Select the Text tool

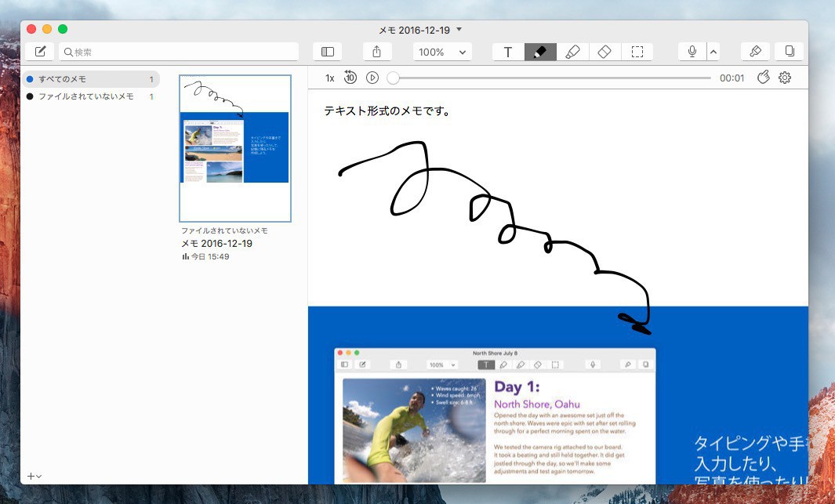coord(508,52)
